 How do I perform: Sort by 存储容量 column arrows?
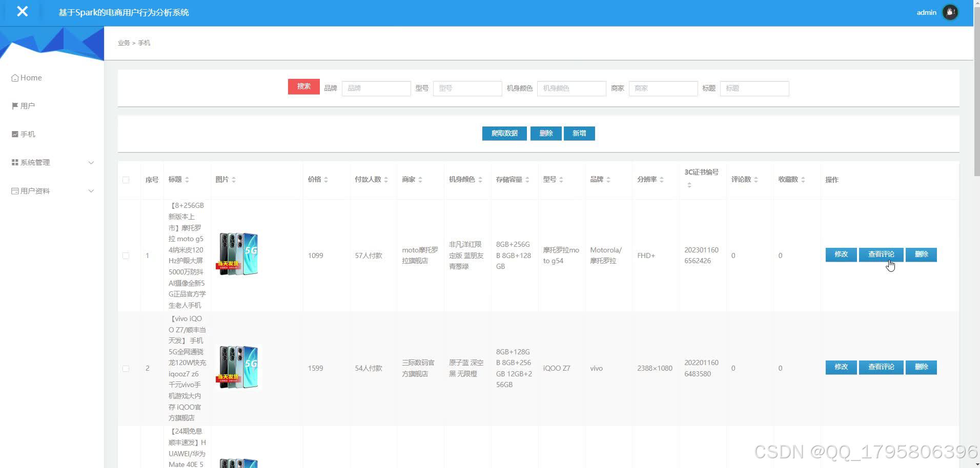(x=527, y=180)
